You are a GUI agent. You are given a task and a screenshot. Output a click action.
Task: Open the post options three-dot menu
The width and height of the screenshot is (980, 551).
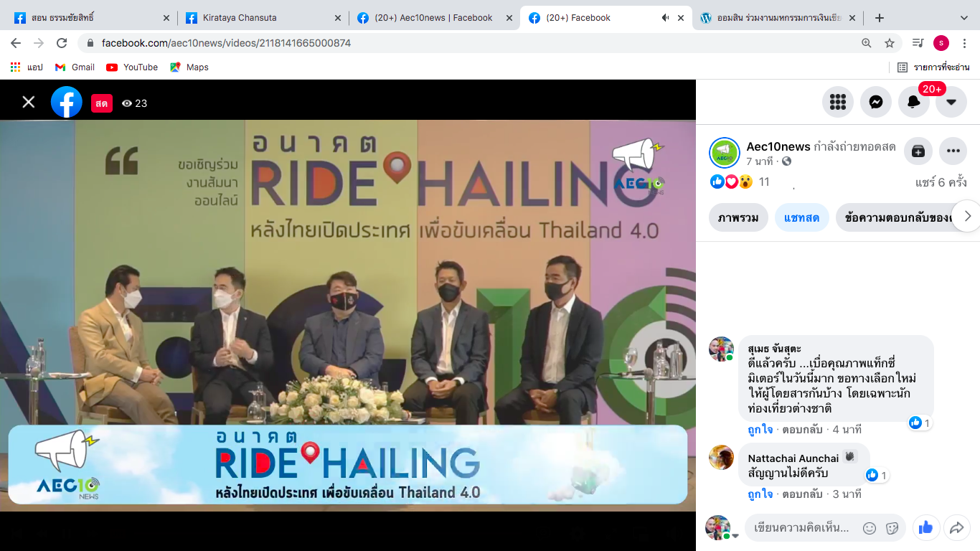point(953,151)
